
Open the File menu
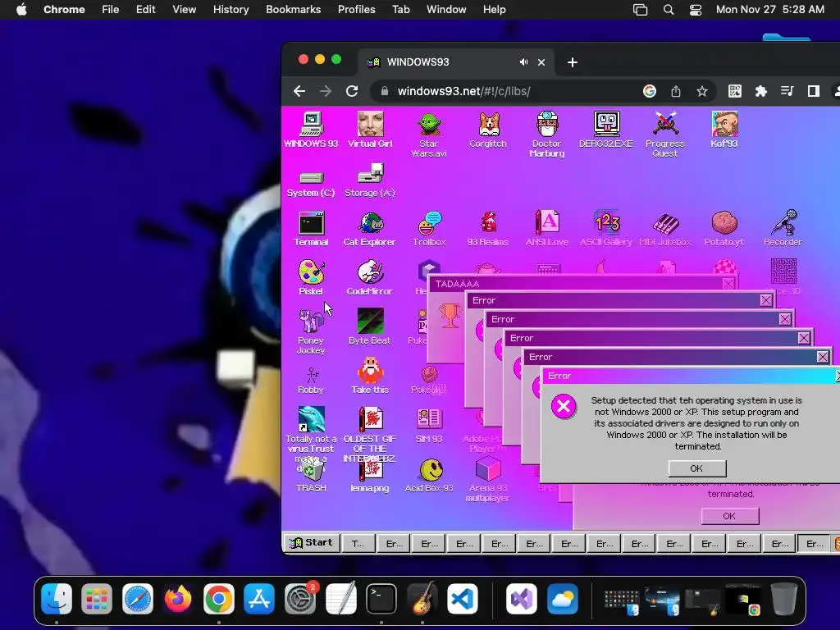[111, 9]
